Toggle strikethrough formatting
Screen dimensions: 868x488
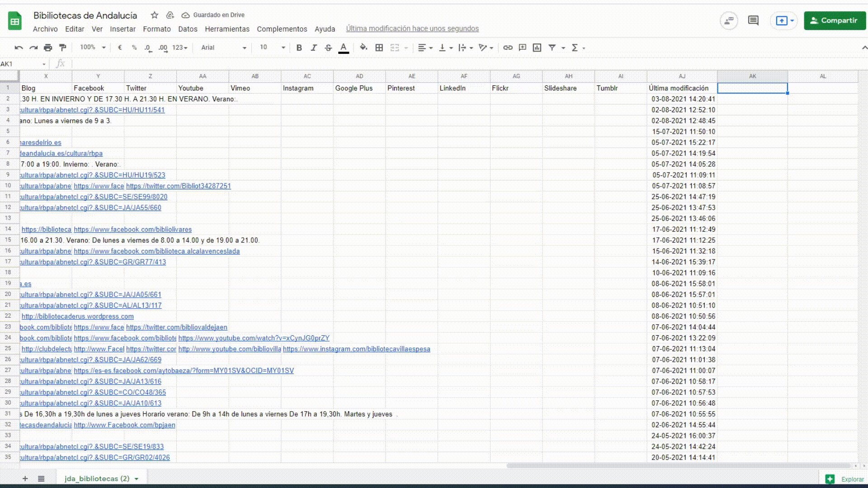tap(328, 47)
